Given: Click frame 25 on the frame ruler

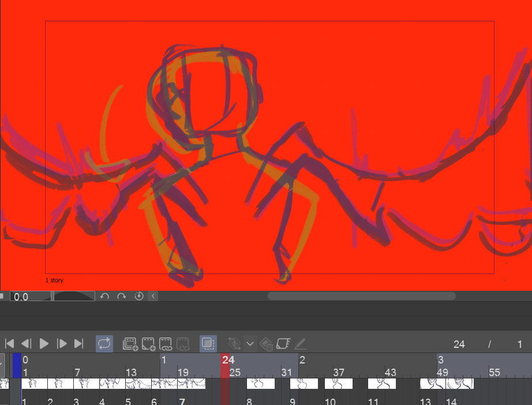Looking at the screenshot, I should pos(235,373).
